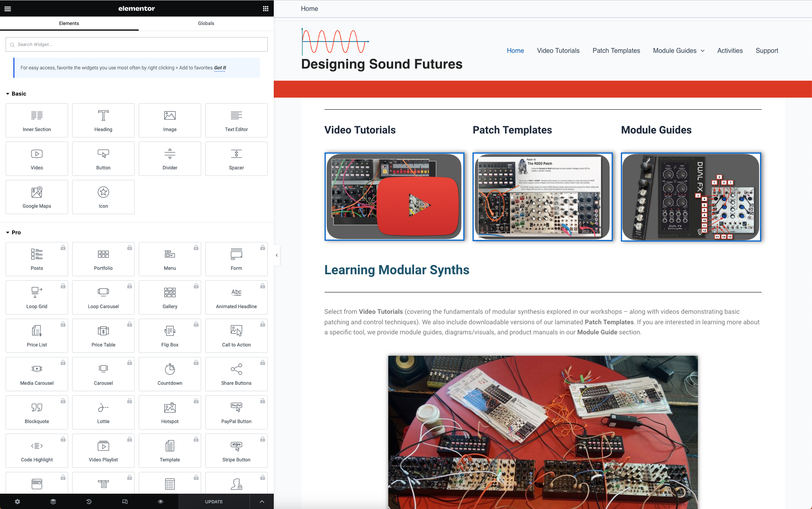Select the Price Table widget

pyautogui.click(x=103, y=336)
